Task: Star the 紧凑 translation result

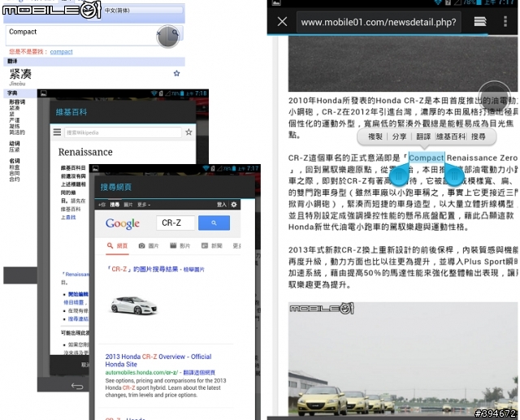Action: (x=176, y=73)
